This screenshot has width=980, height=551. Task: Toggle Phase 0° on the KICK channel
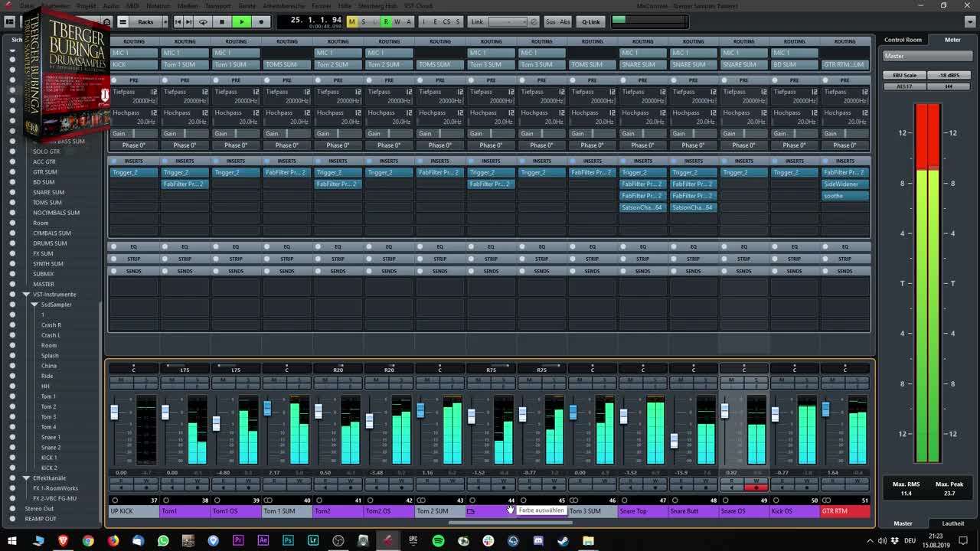click(x=134, y=145)
